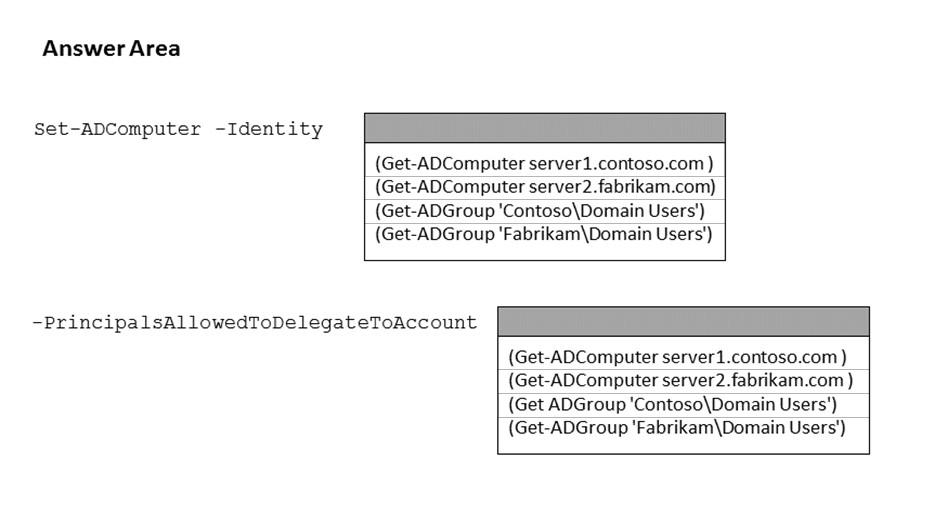929x505 pixels.
Task: Pick 'Contoso\Domain Users' in the Identity list
Action: pyautogui.click(x=540, y=210)
